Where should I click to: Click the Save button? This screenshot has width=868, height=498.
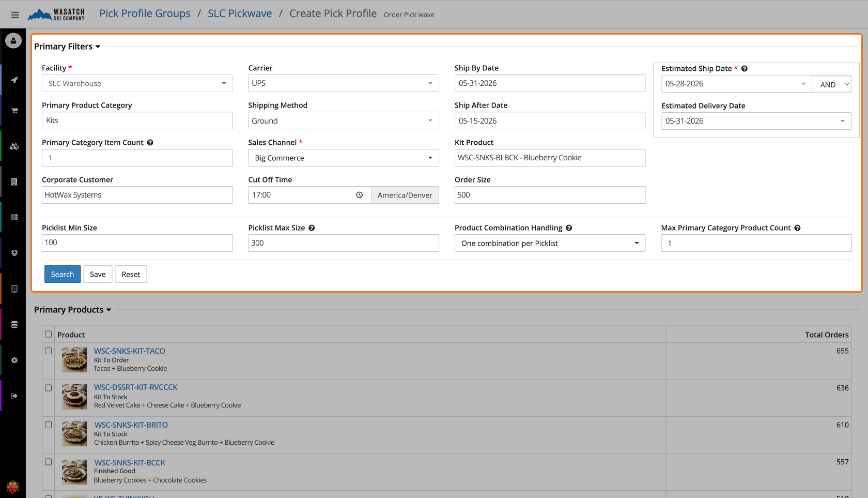98,274
